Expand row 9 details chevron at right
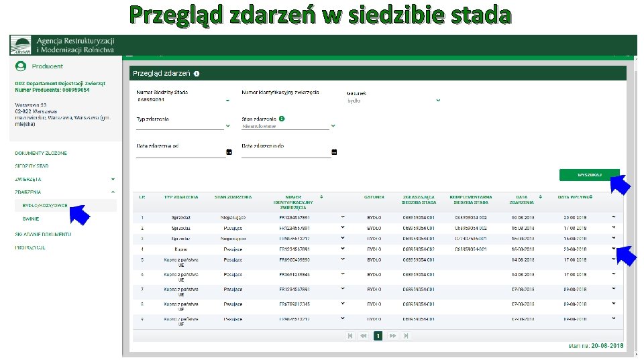 (x=614, y=318)
